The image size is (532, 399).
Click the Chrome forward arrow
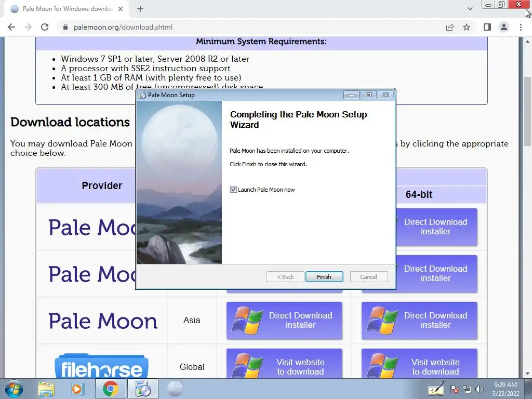click(28, 27)
